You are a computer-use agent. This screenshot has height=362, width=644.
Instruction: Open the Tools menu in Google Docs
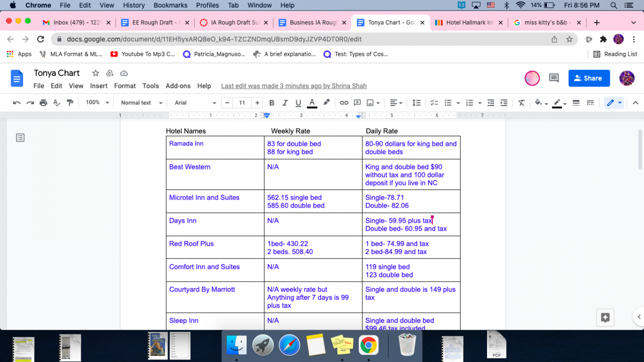(150, 86)
